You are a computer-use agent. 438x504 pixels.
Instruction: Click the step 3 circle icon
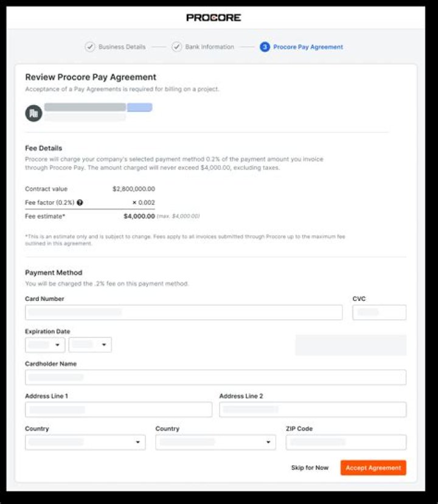coord(265,47)
